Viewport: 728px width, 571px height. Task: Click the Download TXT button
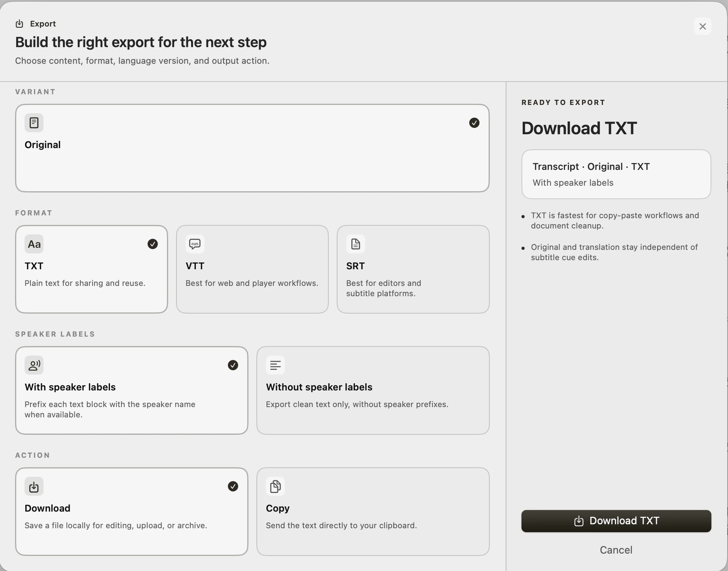pyautogui.click(x=616, y=521)
